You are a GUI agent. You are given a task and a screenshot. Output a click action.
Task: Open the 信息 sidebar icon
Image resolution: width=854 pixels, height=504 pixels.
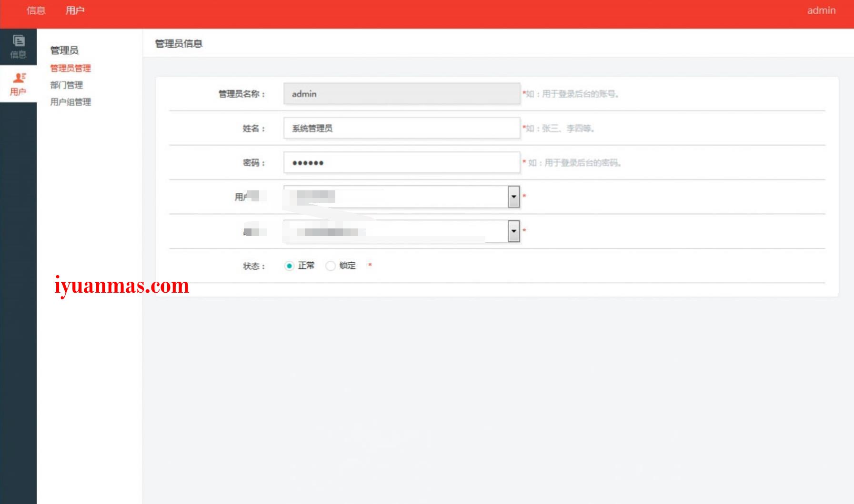pos(18,47)
